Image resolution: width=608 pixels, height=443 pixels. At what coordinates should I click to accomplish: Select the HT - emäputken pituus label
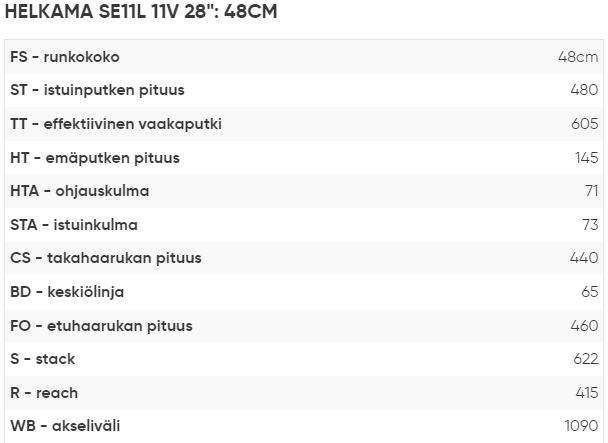pyautogui.click(x=95, y=158)
